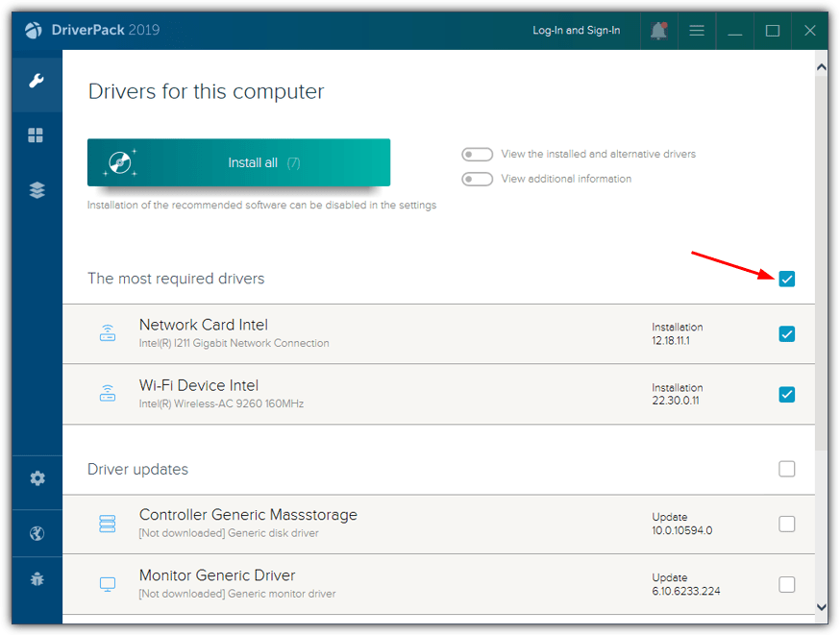Click the disc icon on Install all
The height and width of the screenshot is (635, 840).
click(x=120, y=162)
